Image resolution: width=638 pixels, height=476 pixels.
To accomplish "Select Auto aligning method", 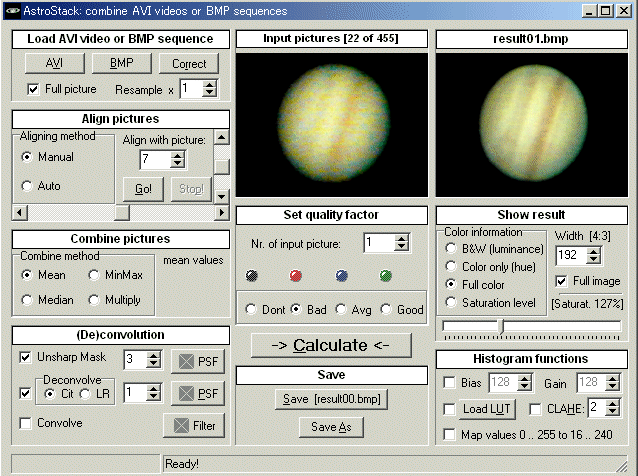I will tap(27, 186).
